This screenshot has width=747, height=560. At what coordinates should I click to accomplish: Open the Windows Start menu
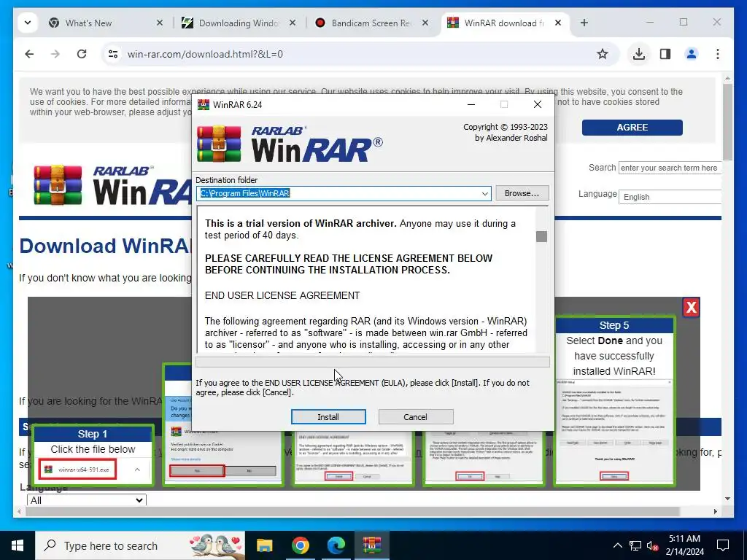[x=18, y=545]
